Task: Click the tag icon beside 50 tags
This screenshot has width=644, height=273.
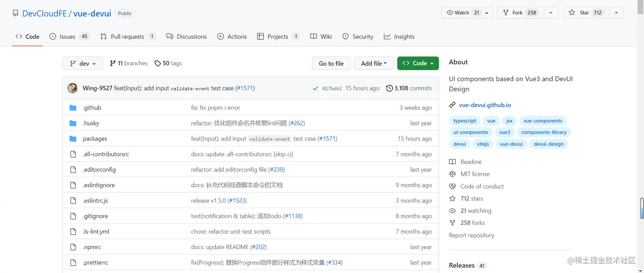Action: pos(158,63)
